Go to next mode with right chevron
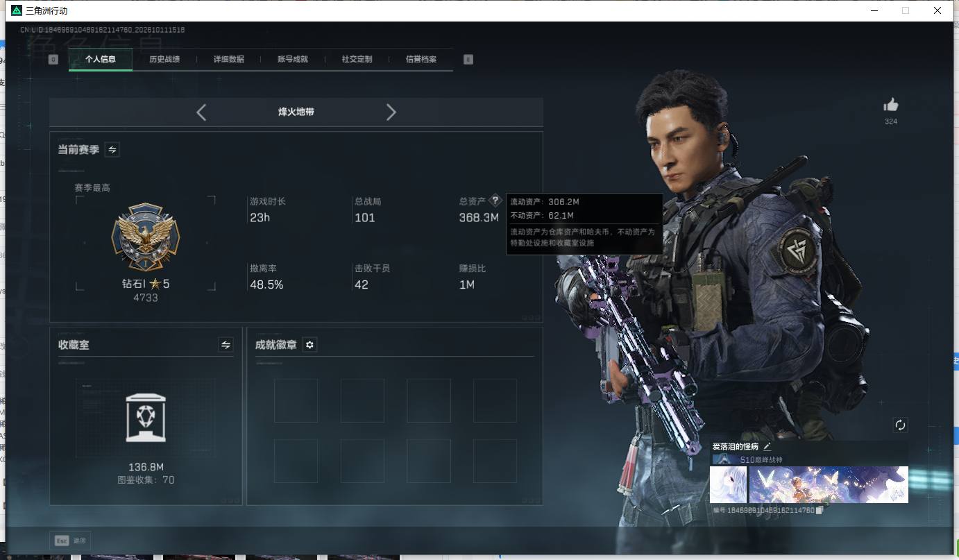Viewport: 959px width, 560px height. tap(391, 112)
